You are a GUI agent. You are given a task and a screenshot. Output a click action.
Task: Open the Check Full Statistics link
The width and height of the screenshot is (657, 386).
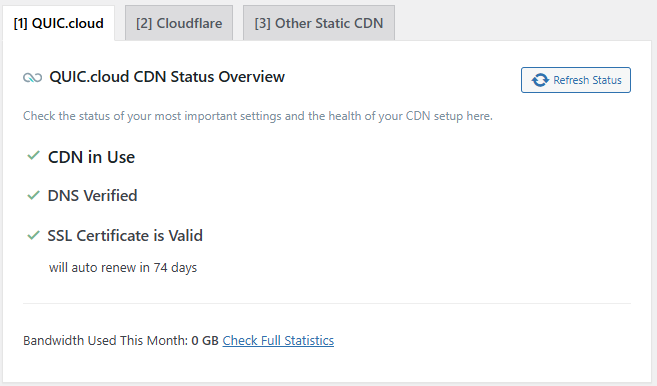(278, 340)
